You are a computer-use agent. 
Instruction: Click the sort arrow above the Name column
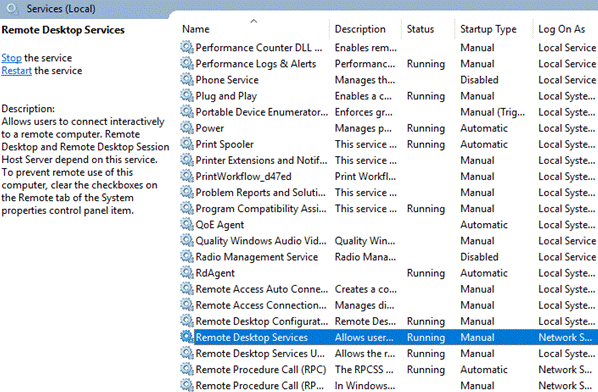click(254, 21)
